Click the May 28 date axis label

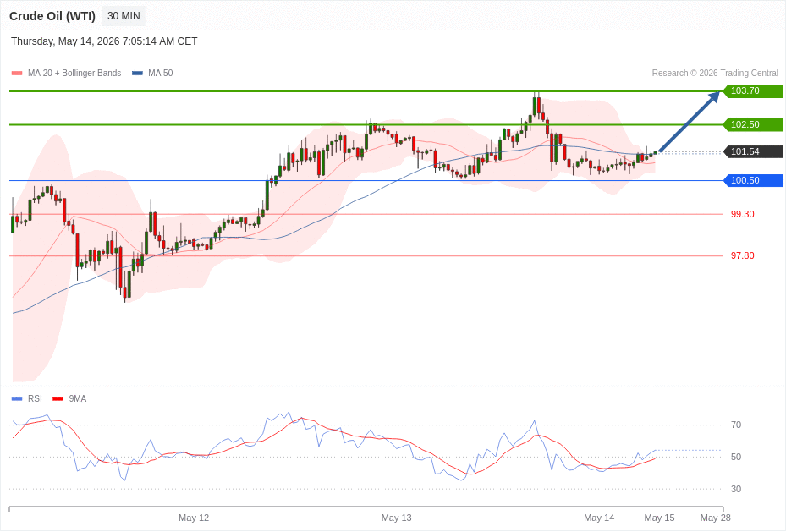pyautogui.click(x=715, y=518)
